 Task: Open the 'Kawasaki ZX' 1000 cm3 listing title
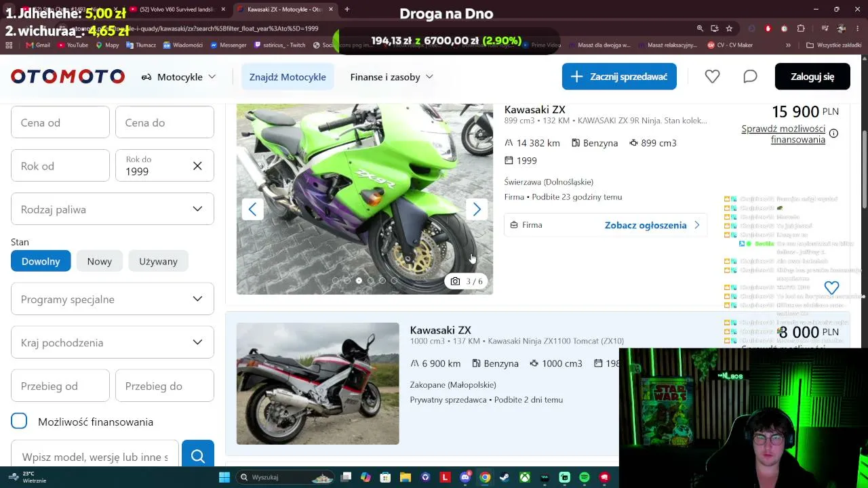pos(440,330)
